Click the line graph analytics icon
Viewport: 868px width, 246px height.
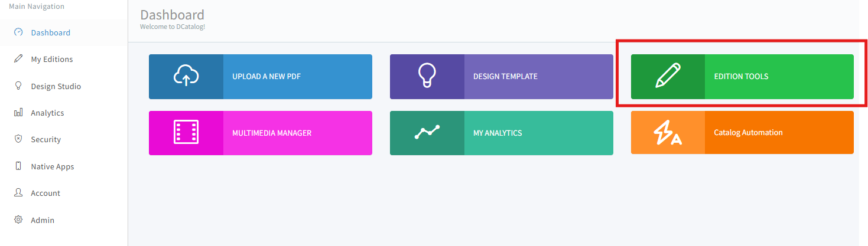click(427, 133)
